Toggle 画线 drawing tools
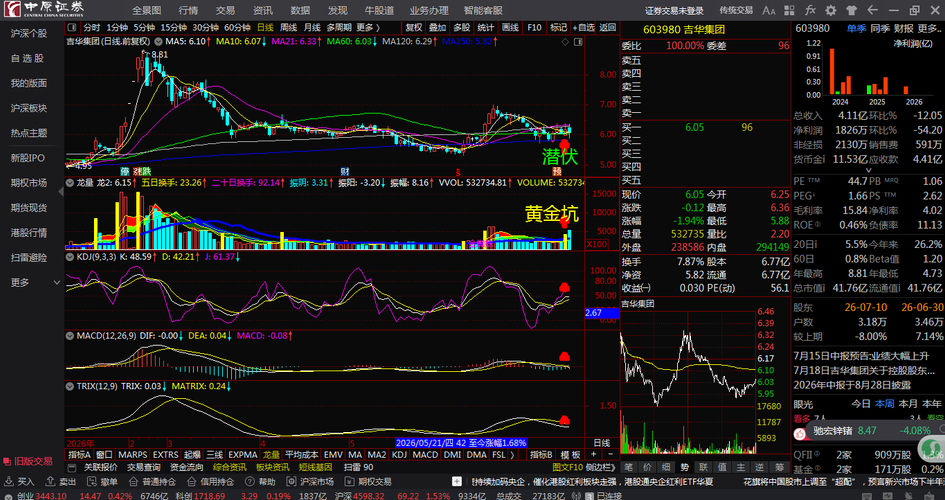The height and width of the screenshot is (500, 945). pos(510,28)
